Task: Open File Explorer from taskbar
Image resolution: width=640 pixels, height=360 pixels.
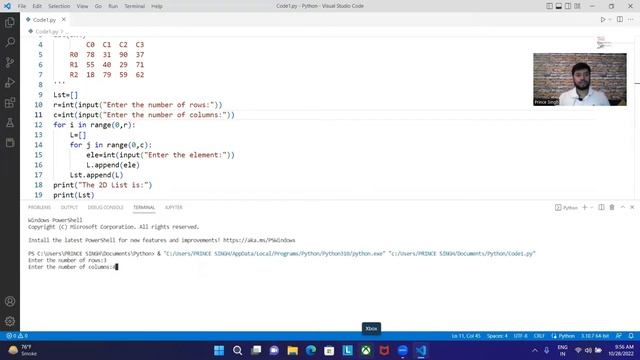Action: tap(293, 350)
